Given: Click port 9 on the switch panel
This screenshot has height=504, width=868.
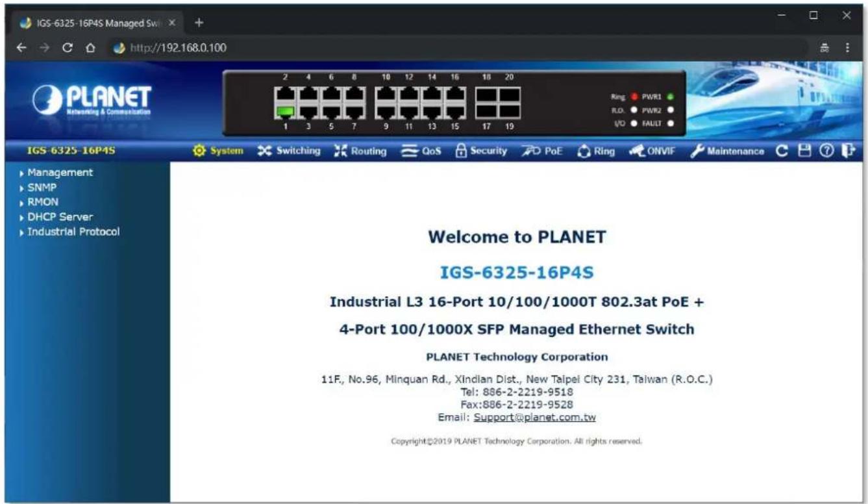Looking at the screenshot, I should (x=385, y=112).
